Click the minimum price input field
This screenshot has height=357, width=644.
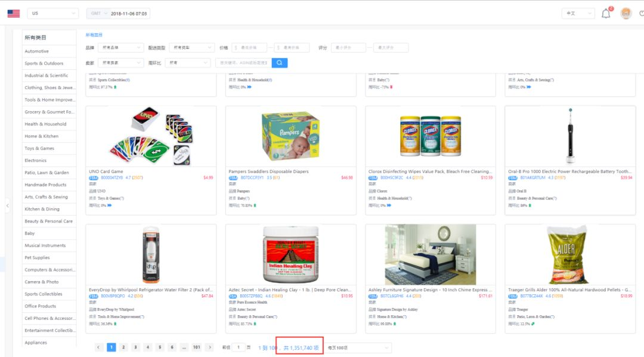pyautogui.click(x=249, y=48)
